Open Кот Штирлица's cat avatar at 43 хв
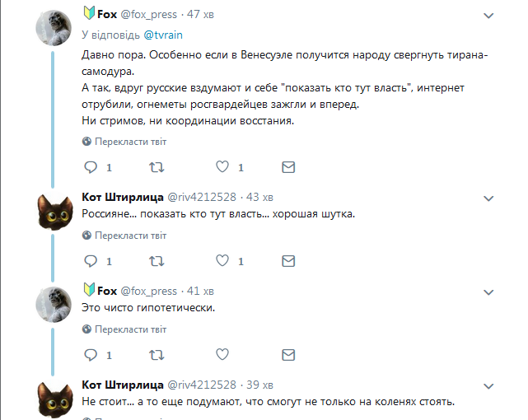This screenshot has height=420, width=528. point(55,212)
